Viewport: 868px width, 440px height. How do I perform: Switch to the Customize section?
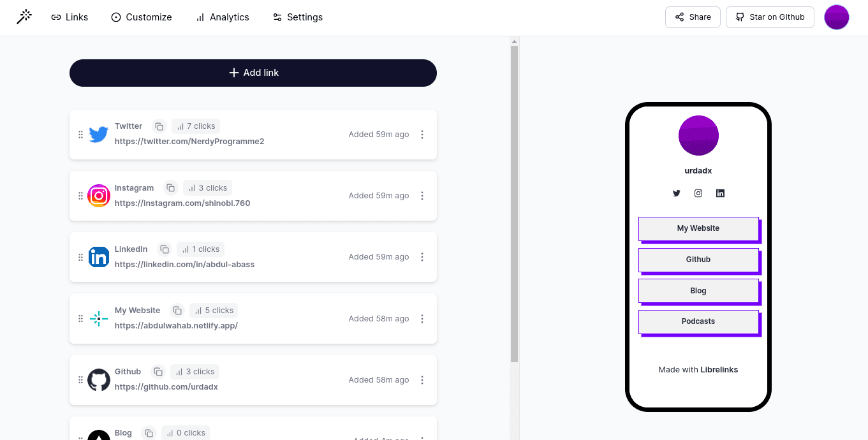(141, 17)
